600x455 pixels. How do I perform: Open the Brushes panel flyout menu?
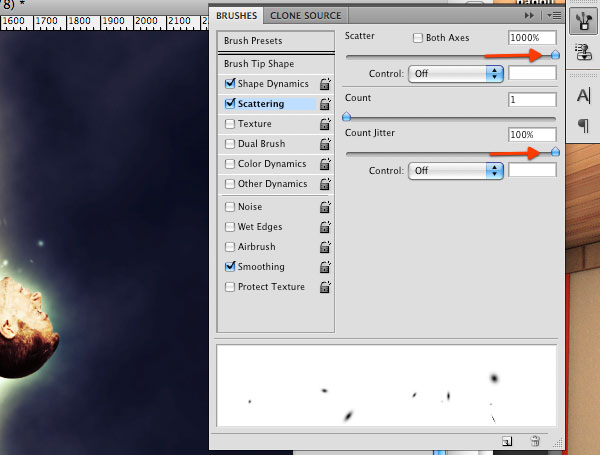coord(554,16)
